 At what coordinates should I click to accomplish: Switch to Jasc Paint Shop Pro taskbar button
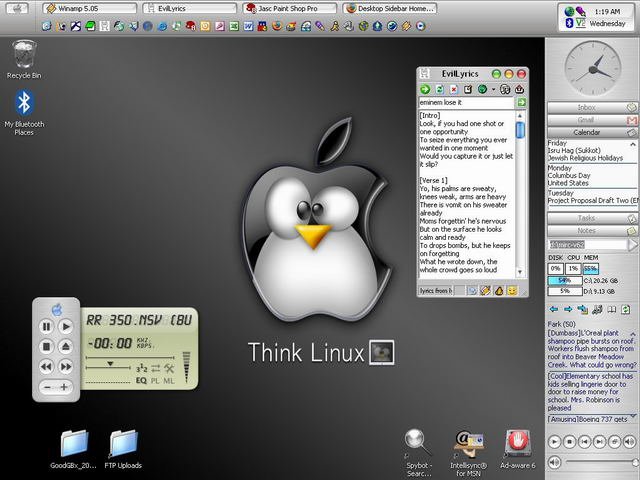[x=290, y=8]
